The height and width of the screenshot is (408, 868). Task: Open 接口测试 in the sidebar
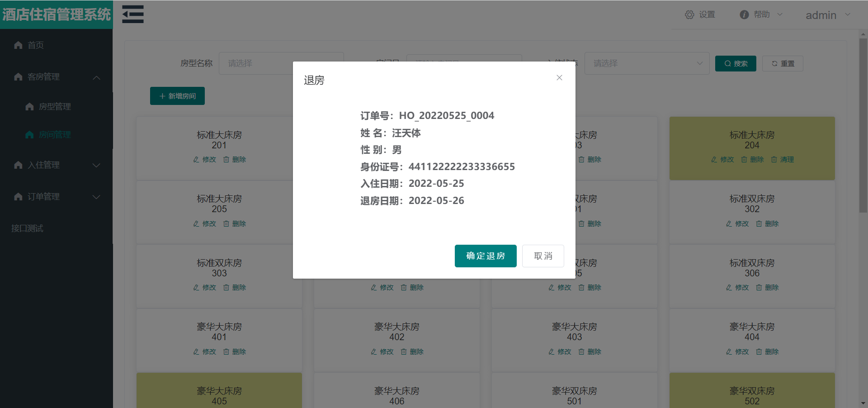[57, 228]
